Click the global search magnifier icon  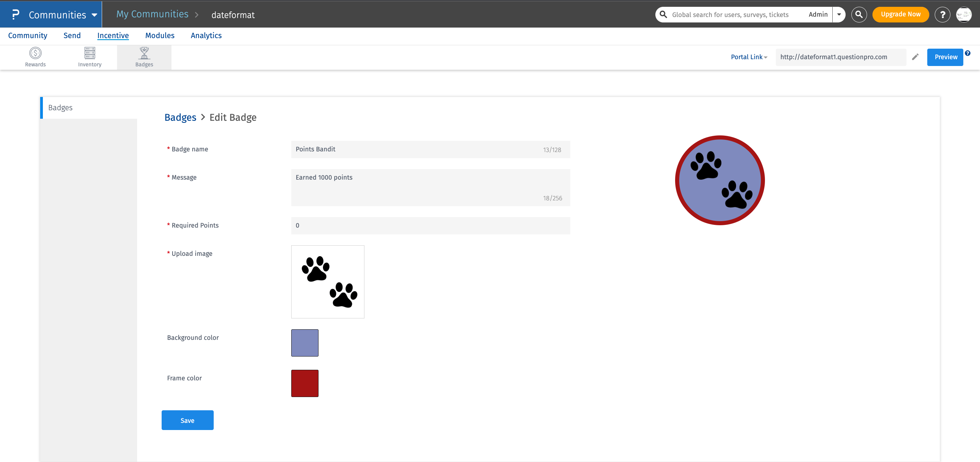tap(664, 14)
